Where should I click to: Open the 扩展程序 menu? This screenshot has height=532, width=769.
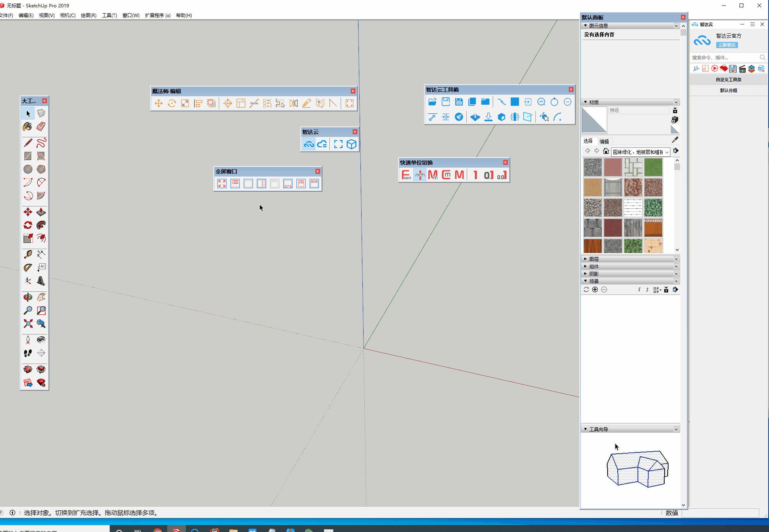coord(158,15)
